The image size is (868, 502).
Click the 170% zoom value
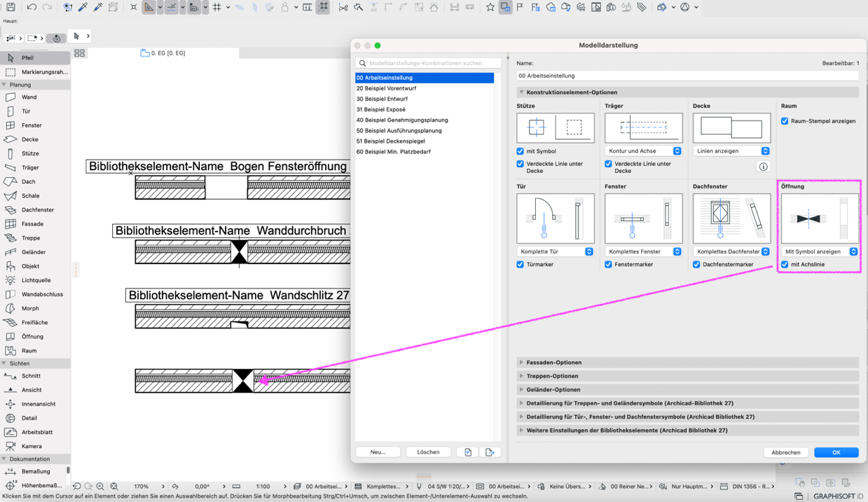[x=142, y=486]
